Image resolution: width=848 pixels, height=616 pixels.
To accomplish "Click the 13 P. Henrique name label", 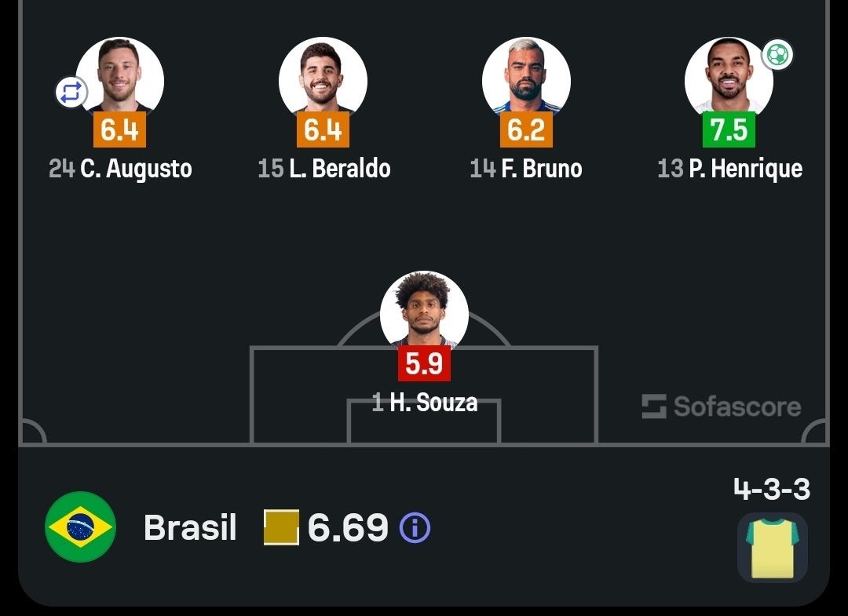I will coord(729,169).
